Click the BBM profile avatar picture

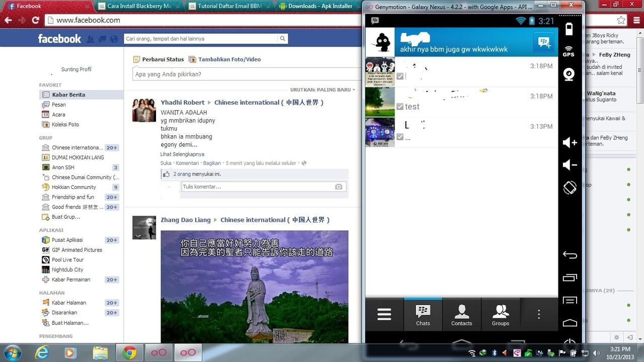point(380,42)
